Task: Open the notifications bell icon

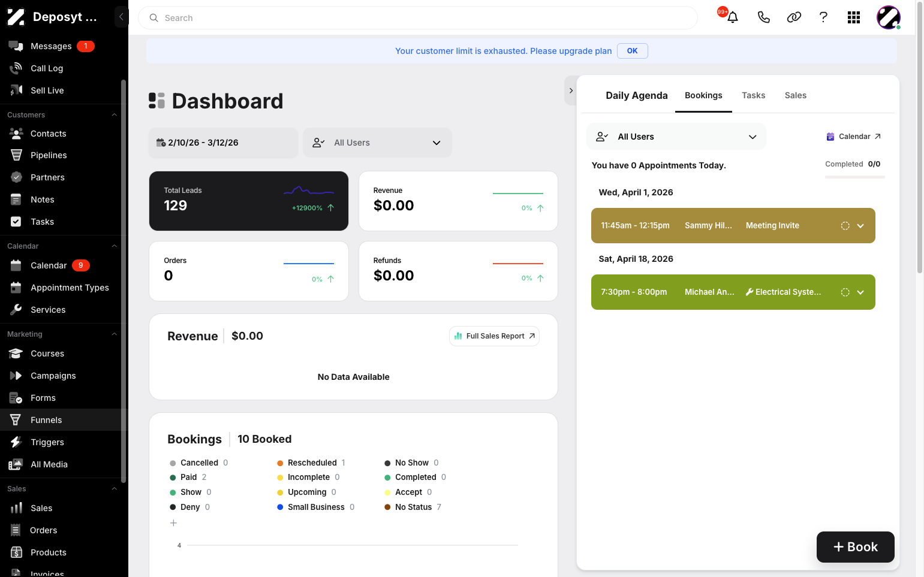Action: point(732,17)
